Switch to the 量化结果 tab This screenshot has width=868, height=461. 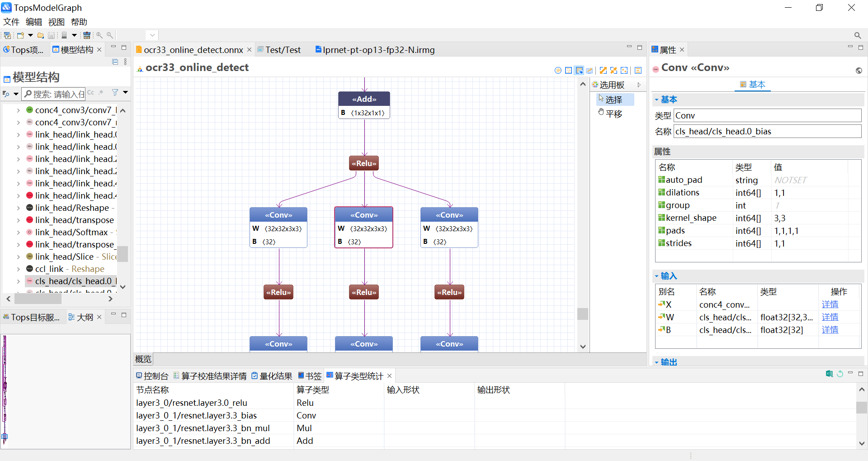pyautogui.click(x=272, y=376)
